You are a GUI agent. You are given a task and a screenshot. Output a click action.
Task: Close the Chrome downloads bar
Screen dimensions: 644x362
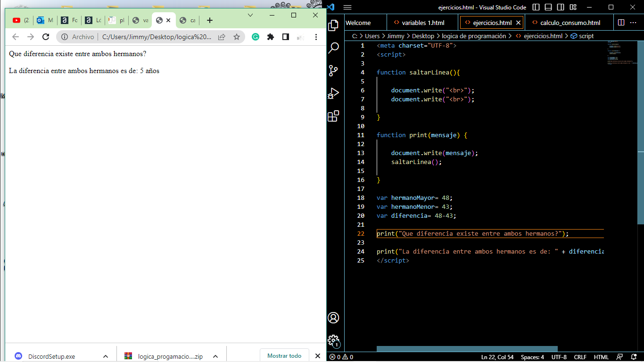pos(318,356)
